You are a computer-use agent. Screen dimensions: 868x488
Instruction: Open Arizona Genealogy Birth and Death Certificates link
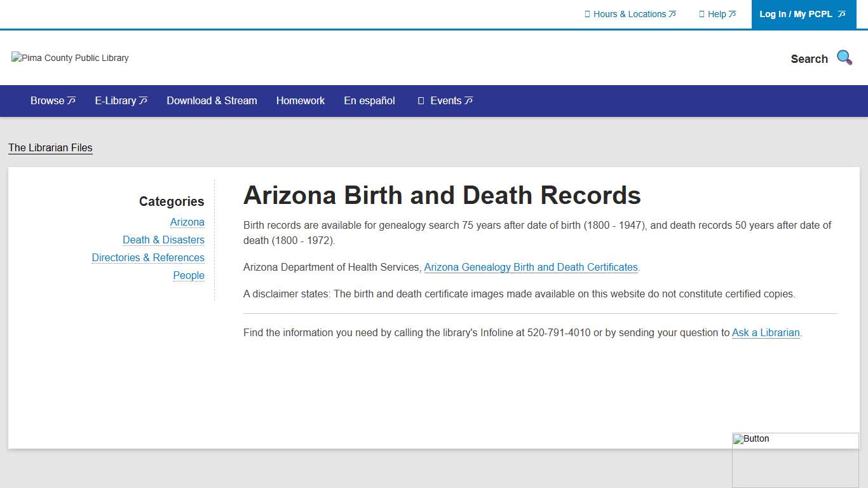pyautogui.click(x=531, y=267)
